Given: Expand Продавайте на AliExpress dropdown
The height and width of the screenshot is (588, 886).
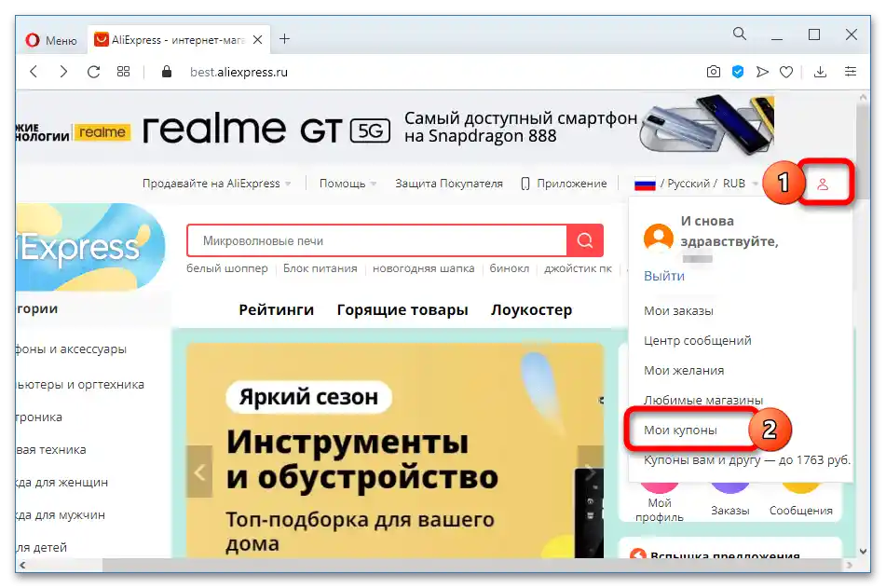Looking at the screenshot, I should click(216, 184).
